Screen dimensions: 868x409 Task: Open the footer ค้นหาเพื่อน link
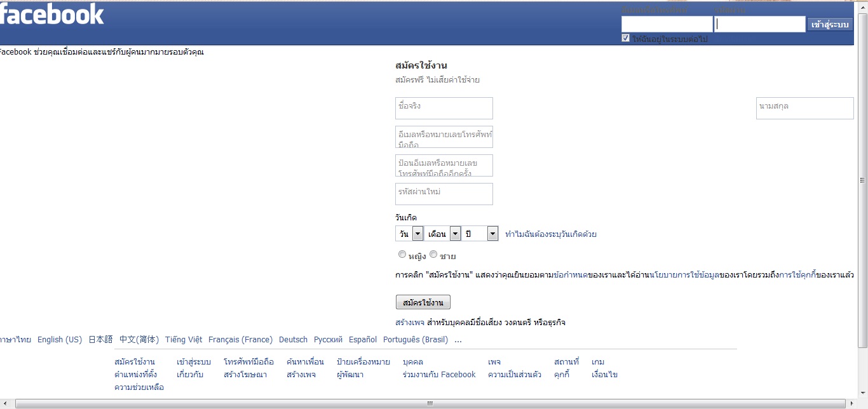[x=305, y=362]
